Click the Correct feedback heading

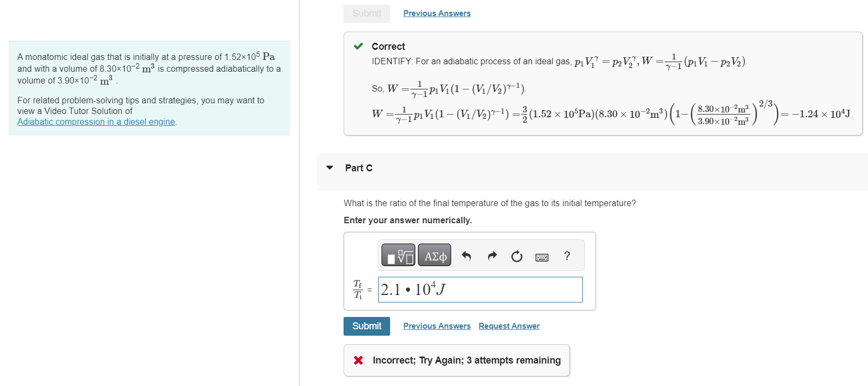(387, 46)
